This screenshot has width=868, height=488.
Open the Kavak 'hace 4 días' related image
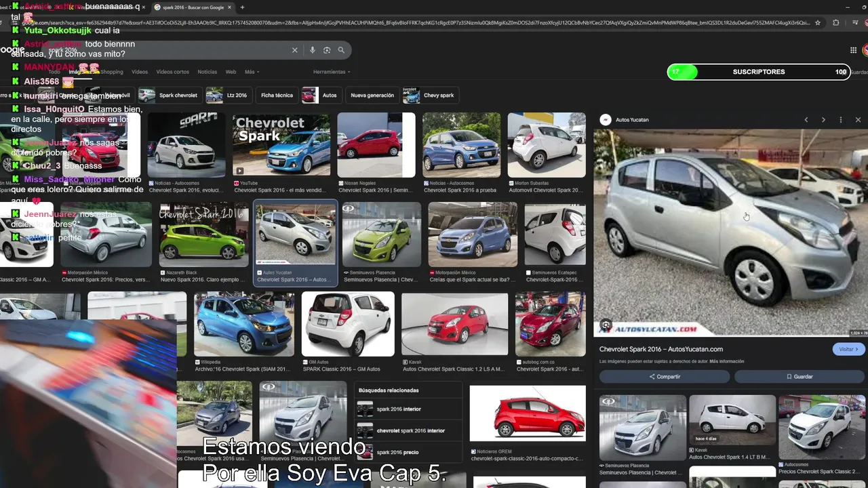pyautogui.click(x=732, y=420)
